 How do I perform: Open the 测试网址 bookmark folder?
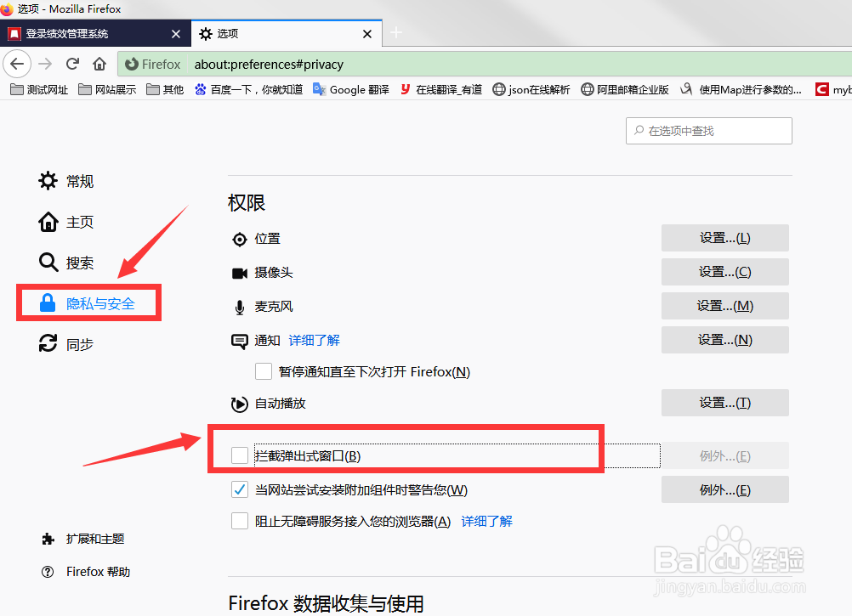coord(39,89)
